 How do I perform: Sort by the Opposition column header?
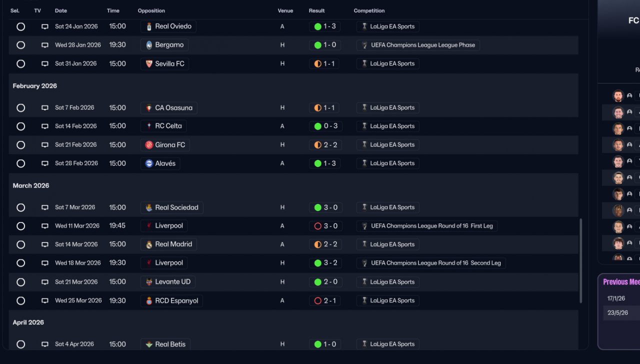click(151, 10)
